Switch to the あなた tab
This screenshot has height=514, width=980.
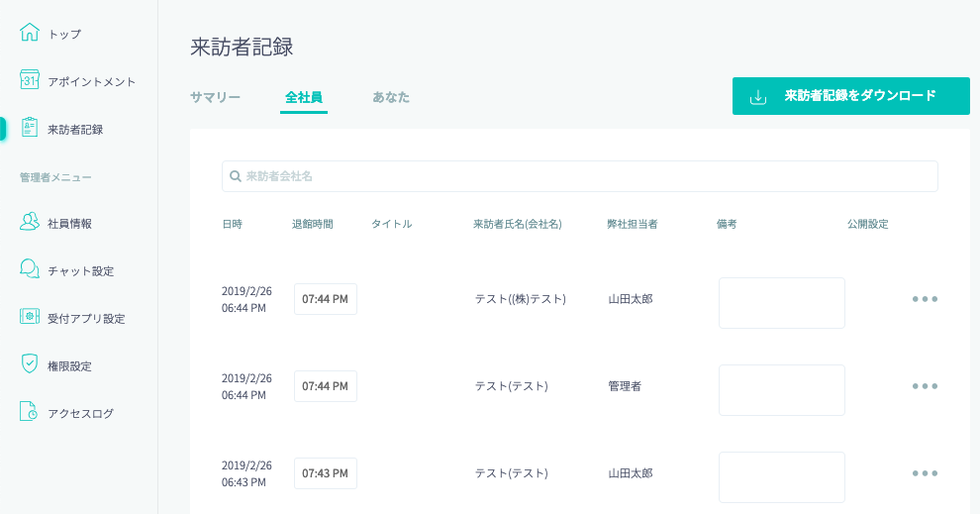click(x=391, y=97)
